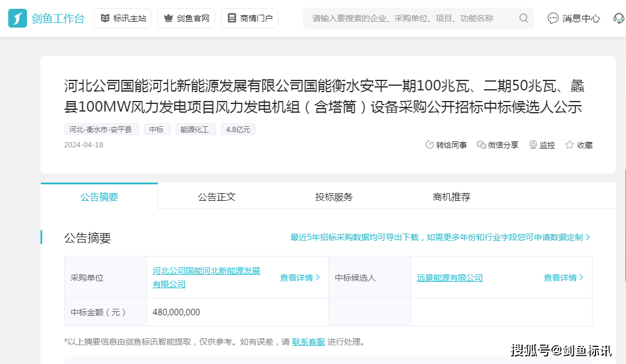
Task: Open 消息中心 message center
Action: pyautogui.click(x=574, y=18)
